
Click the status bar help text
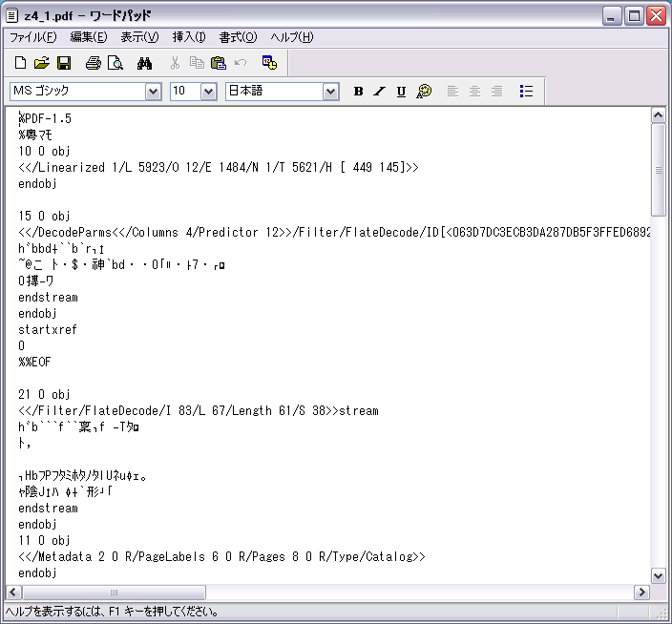(x=113, y=612)
